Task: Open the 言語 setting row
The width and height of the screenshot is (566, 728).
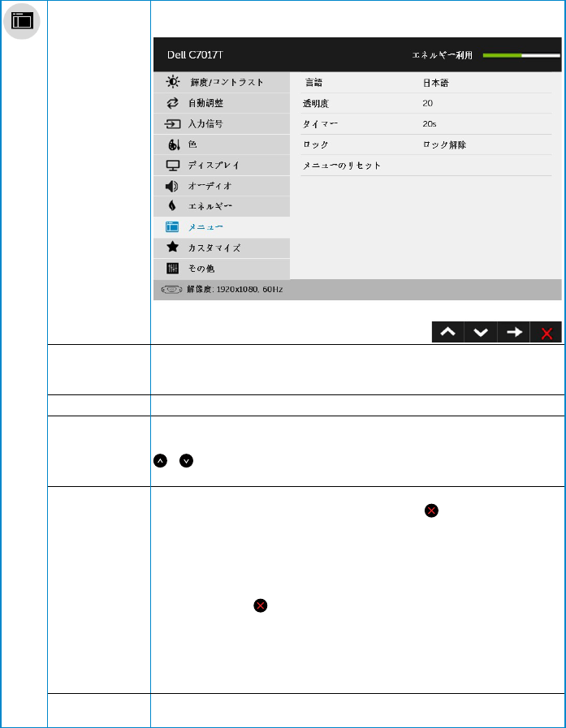Action: (x=426, y=83)
